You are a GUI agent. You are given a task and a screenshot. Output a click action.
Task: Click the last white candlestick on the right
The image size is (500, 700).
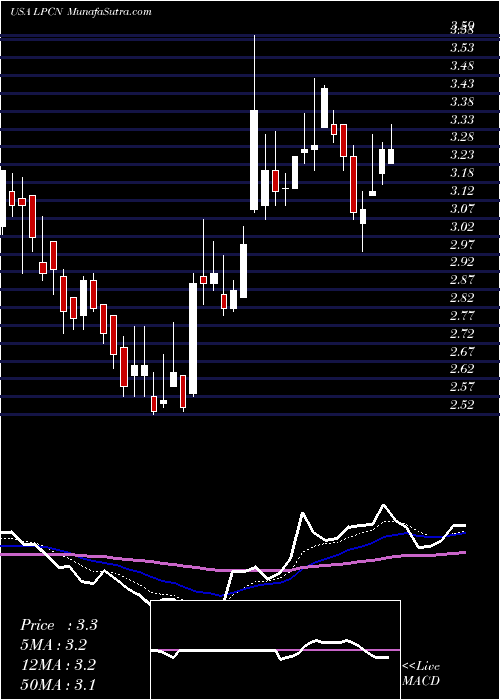click(x=391, y=157)
